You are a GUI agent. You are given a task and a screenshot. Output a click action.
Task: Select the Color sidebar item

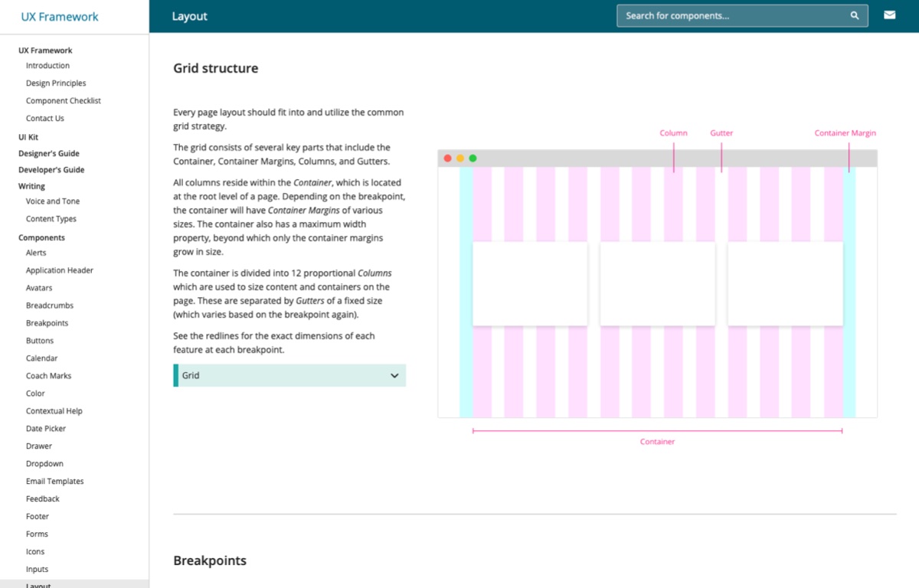coord(35,394)
